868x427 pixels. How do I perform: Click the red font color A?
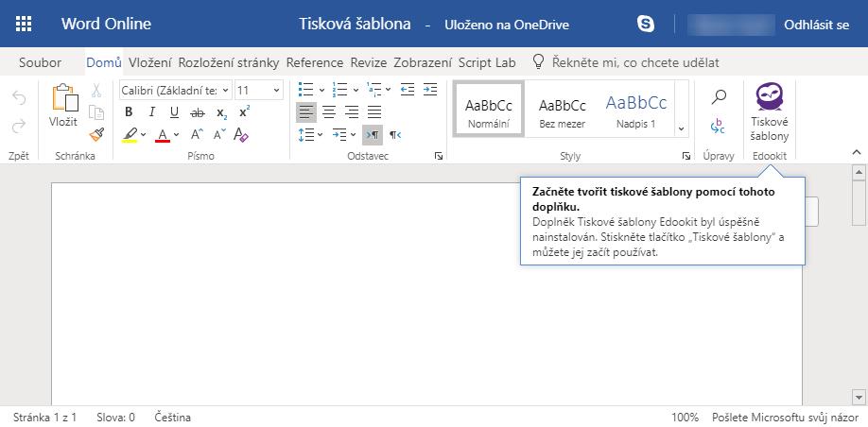pos(163,135)
